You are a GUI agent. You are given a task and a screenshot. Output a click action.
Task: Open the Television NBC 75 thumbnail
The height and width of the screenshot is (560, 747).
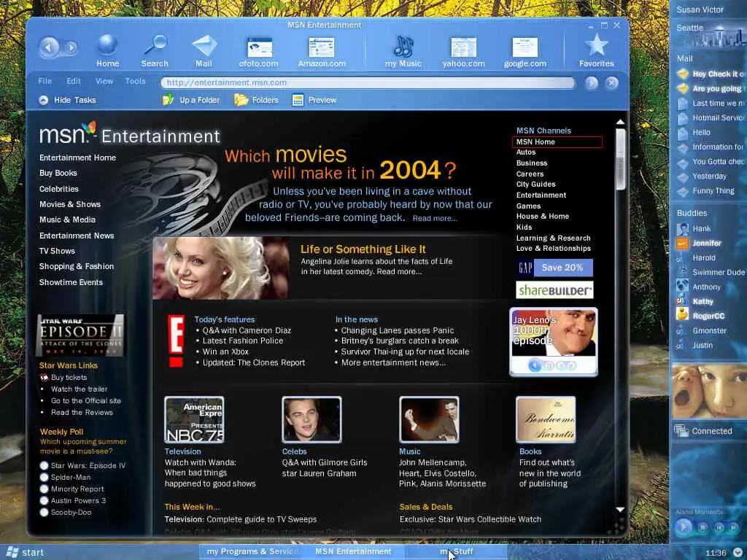click(194, 420)
